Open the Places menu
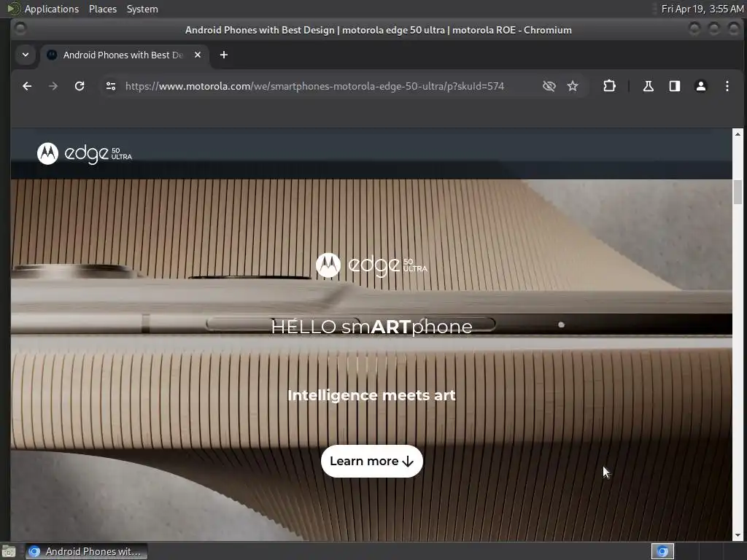Image resolution: width=747 pixels, height=560 pixels. coord(102,9)
